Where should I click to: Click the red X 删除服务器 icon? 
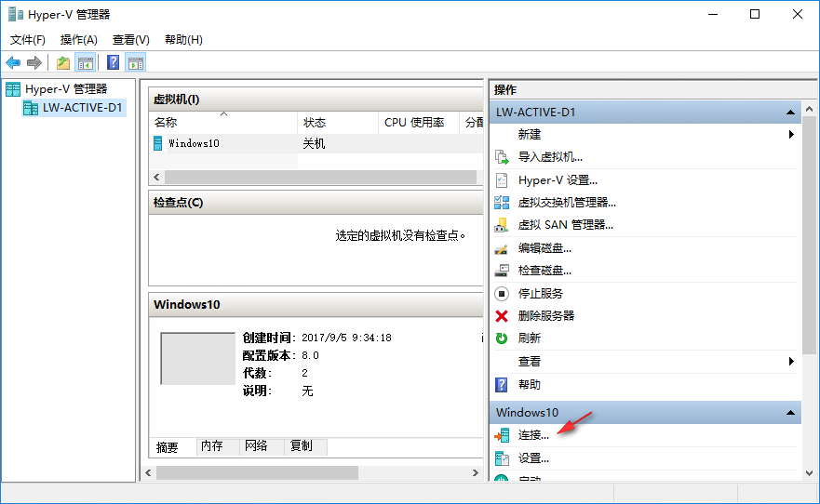click(502, 316)
